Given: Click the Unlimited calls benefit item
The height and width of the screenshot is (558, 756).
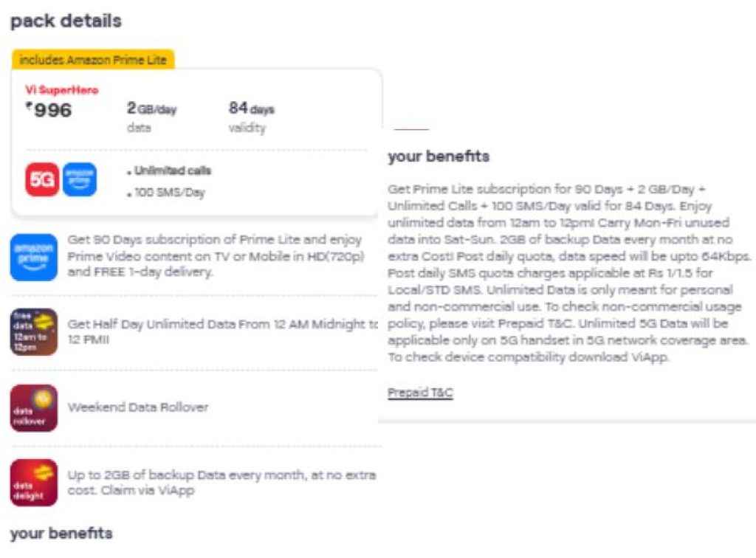Looking at the screenshot, I should click(172, 170).
